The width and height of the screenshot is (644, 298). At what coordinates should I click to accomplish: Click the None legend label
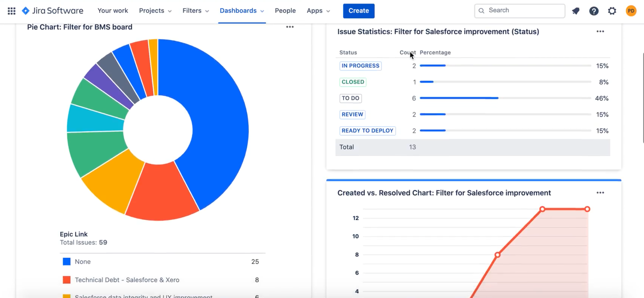[83, 262]
